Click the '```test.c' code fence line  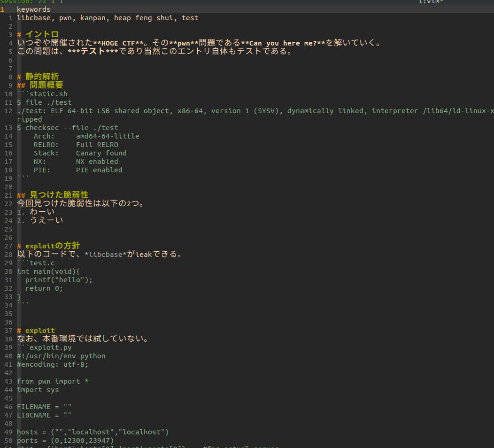[36, 263]
